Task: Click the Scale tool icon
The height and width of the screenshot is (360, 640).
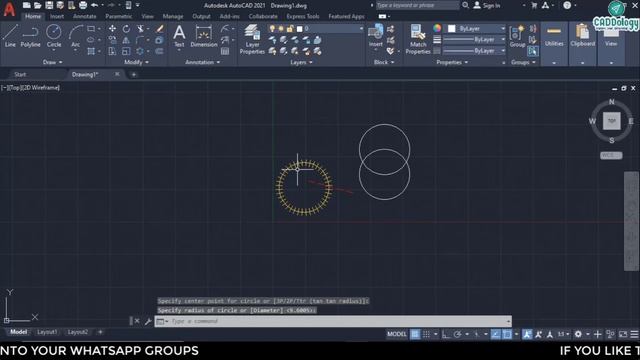Action: (126, 51)
